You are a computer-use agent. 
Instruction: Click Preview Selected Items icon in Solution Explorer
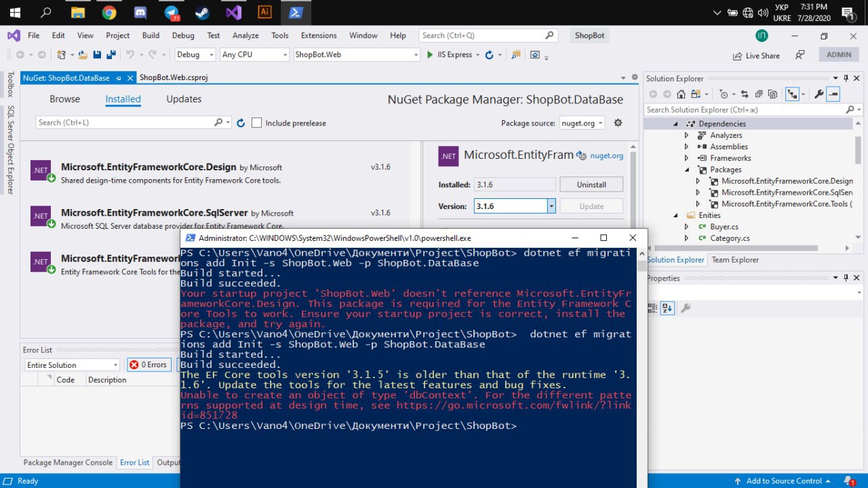pos(833,94)
